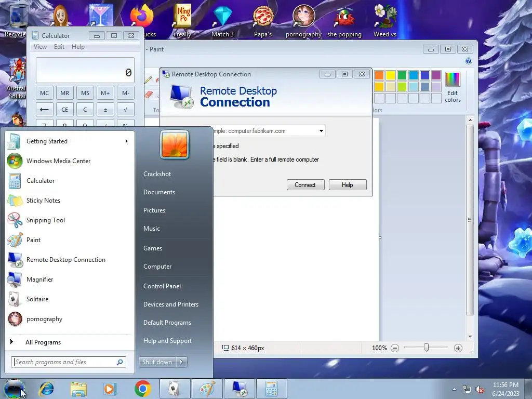This screenshot has height=399, width=532.
Task: Click Help in Remote Desktop Connection
Action: click(348, 185)
